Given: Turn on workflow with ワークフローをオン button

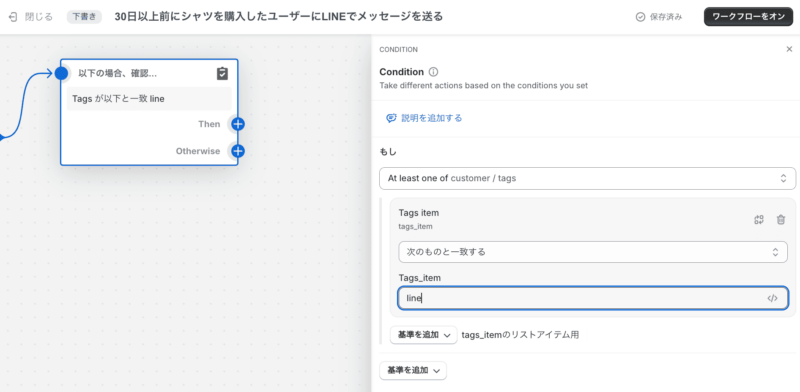Looking at the screenshot, I should click(x=748, y=17).
